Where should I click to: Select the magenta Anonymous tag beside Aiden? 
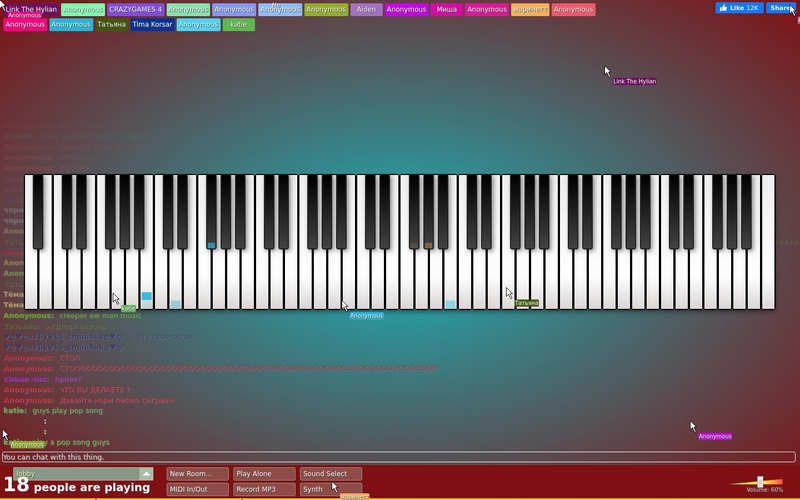(x=406, y=9)
